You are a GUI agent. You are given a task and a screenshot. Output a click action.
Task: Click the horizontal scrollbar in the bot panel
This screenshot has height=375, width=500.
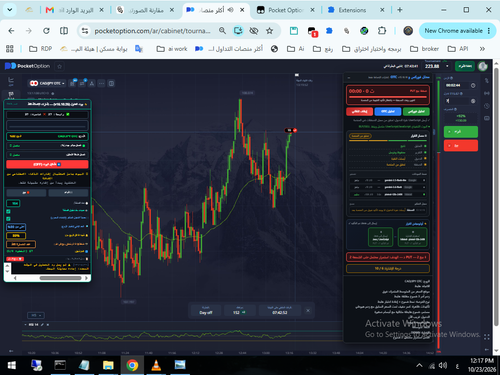coord(60,278)
